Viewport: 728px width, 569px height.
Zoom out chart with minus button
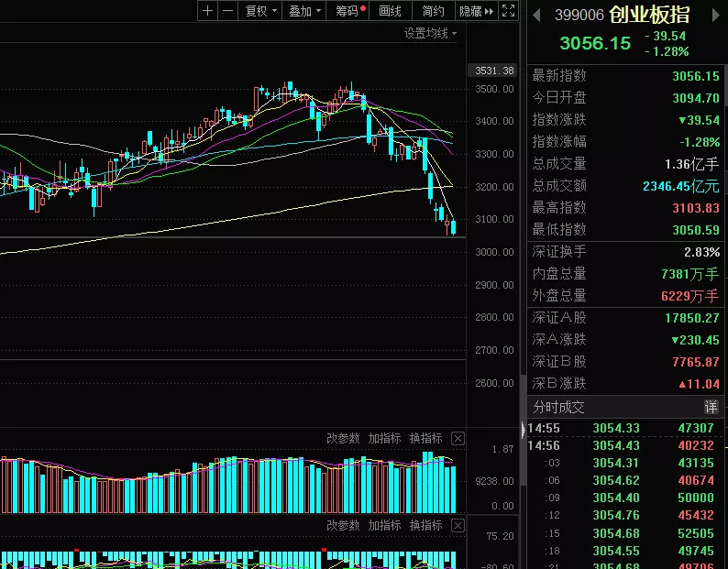[x=228, y=11]
